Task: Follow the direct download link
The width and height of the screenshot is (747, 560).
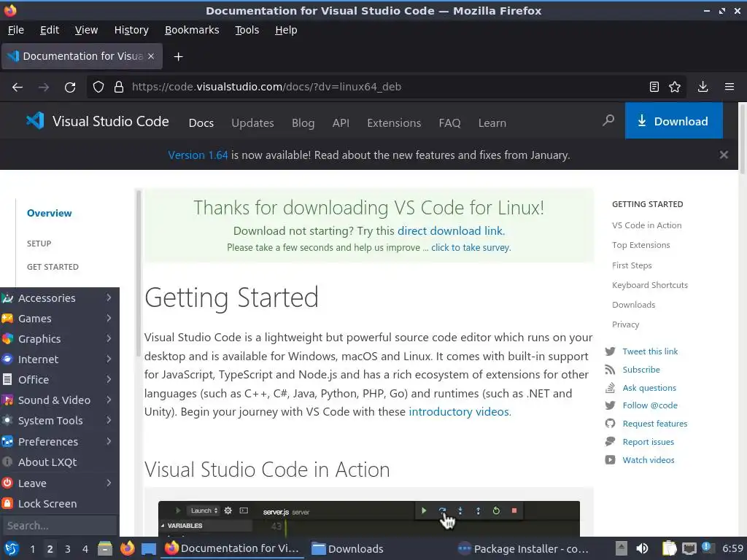Action: [451, 231]
